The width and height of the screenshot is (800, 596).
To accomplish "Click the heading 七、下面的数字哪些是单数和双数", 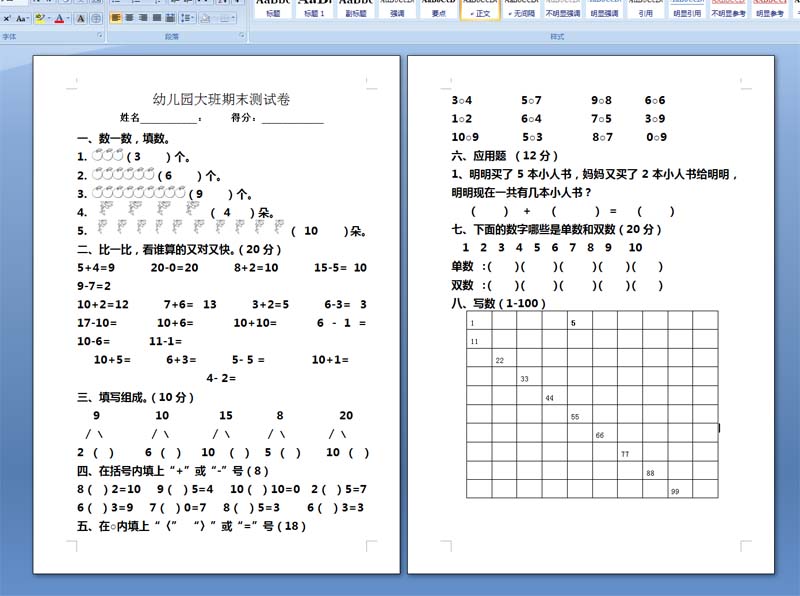I will [557, 230].
